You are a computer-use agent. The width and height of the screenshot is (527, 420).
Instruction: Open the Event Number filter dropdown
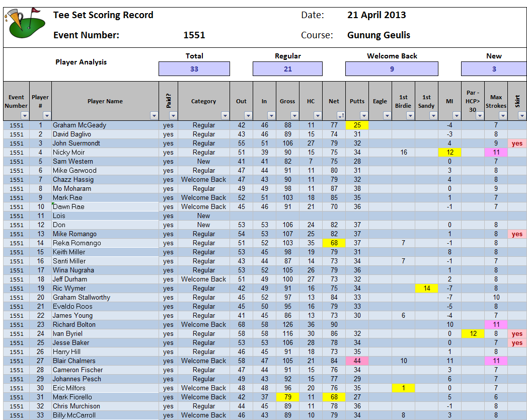click(x=25, y=116)
